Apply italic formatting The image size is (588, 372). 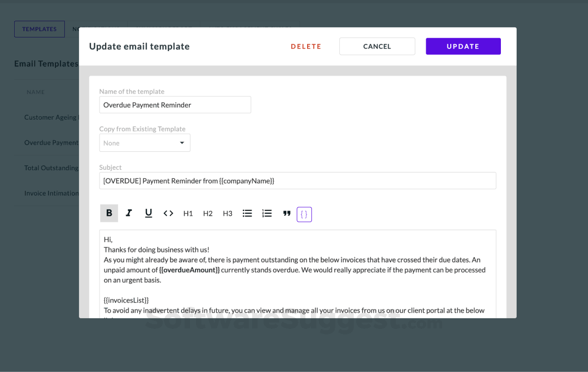(x=128, y=213)
